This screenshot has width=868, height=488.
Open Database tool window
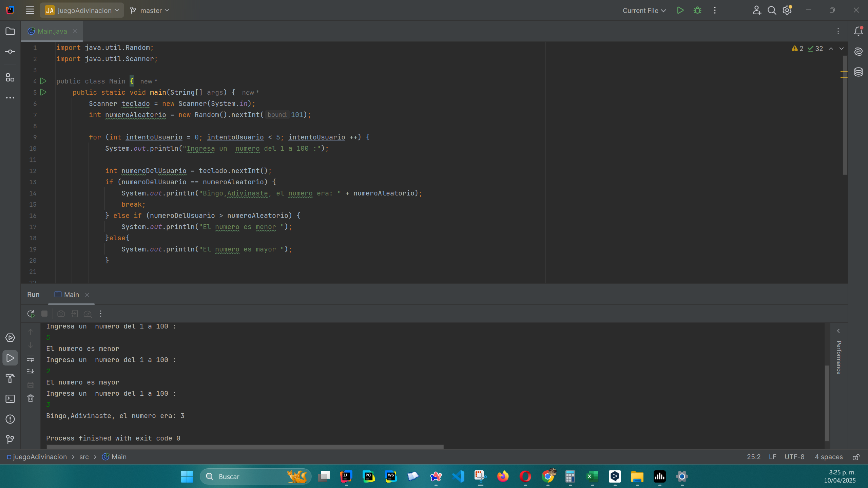(858, 72)
